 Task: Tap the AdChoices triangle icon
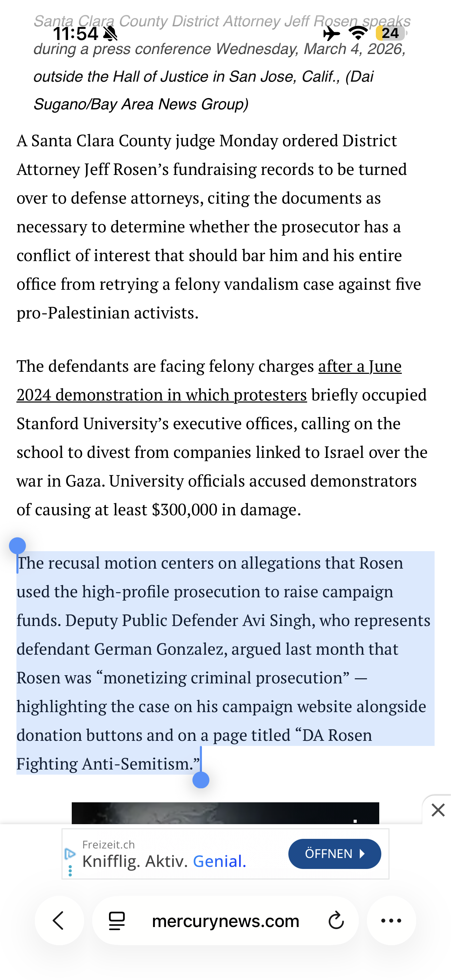[70, 854]
